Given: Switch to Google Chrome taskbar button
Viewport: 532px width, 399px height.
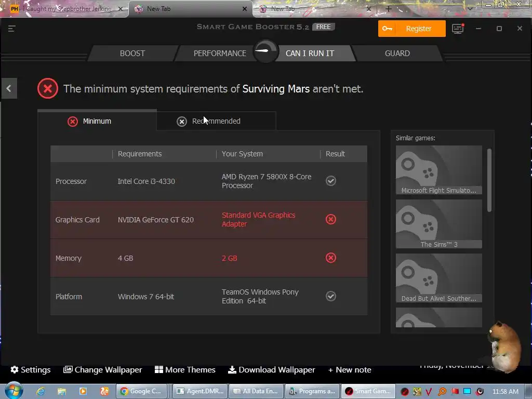Looking at the screenshot, I should tap(142, 391).
